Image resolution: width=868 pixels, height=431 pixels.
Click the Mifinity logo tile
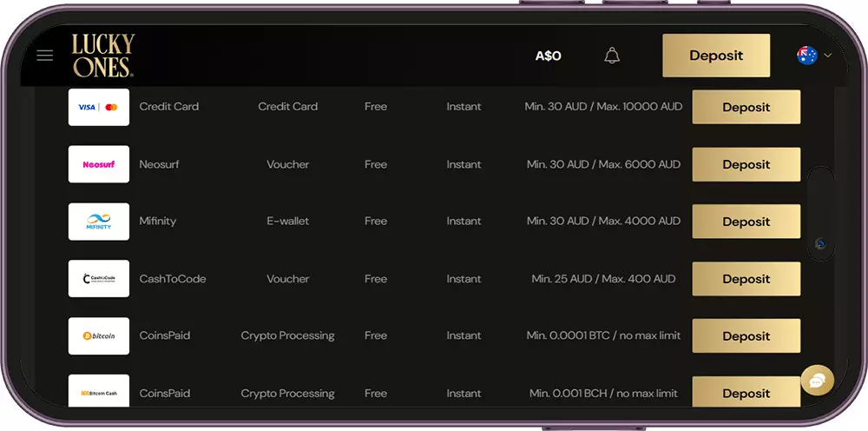(99, 221)
